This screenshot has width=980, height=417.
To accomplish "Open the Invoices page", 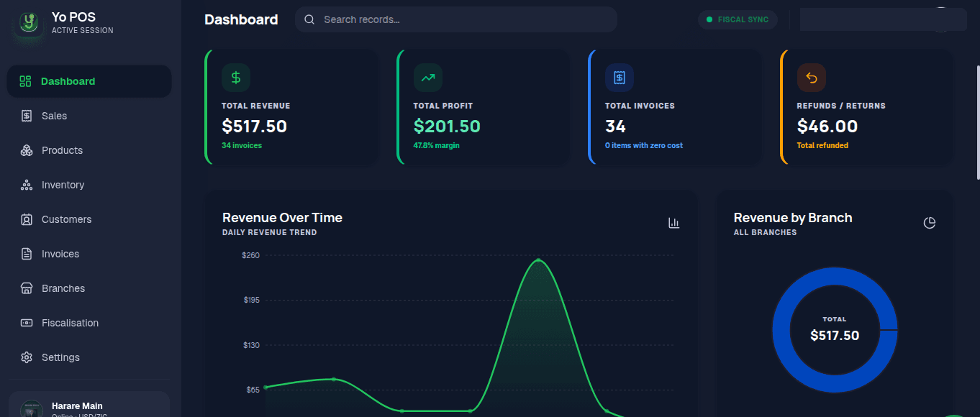I will click(x=89, y=254).
